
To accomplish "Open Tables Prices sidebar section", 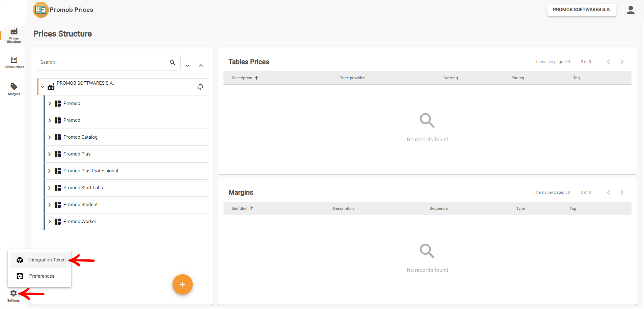I will [x=14, y=62].
